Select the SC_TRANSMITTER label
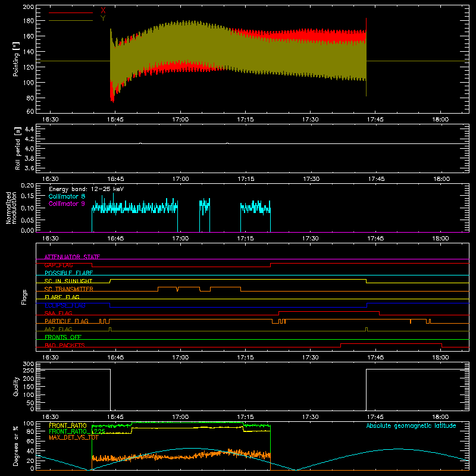 point(69,289)
